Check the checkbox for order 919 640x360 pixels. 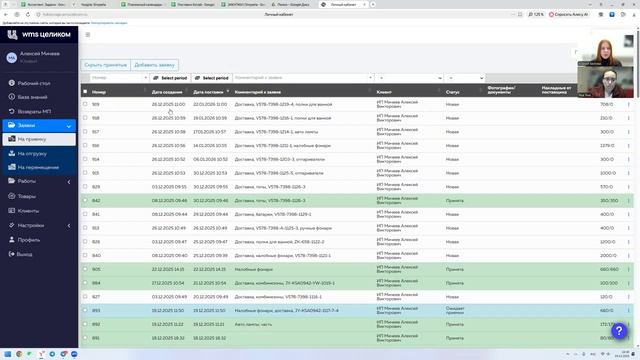click(x=85, y=104)
